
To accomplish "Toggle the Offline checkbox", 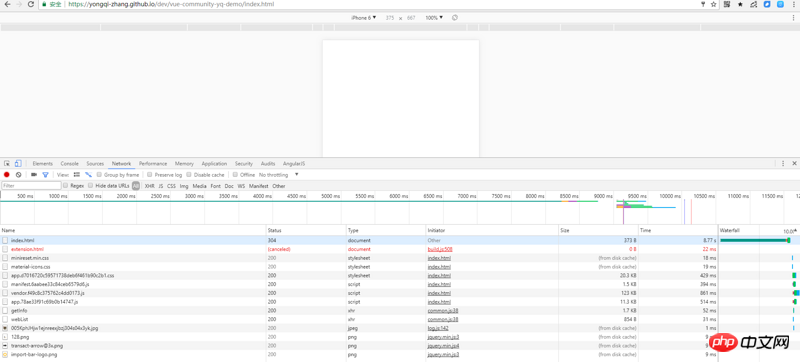I will [235, 175].
